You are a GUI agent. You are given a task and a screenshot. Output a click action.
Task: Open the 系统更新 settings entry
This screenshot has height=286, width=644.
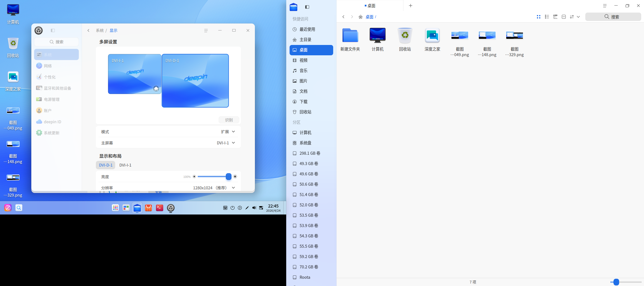(x=51, y=133)
